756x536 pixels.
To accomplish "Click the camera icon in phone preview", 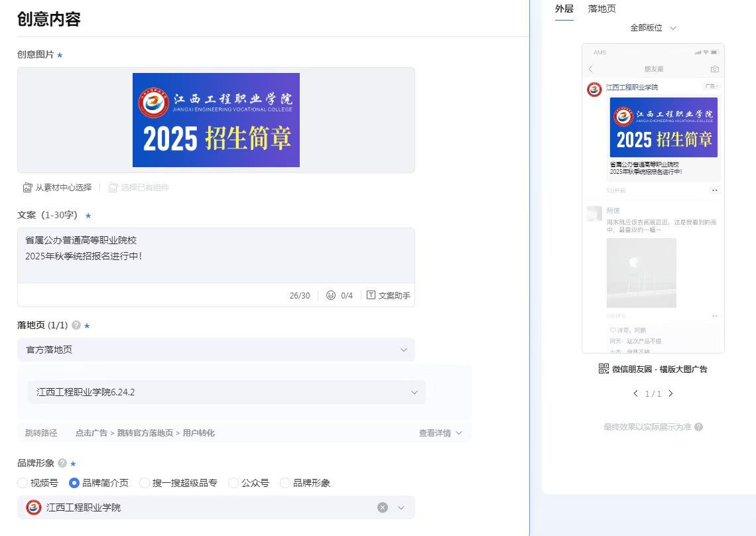I will pyautogui.click(x=714, y=69).
